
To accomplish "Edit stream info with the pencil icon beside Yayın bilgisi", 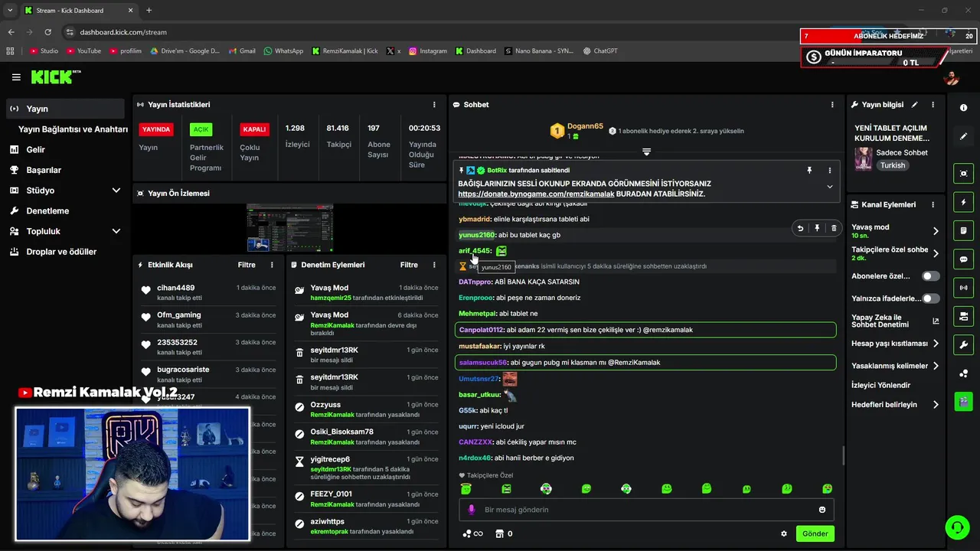I will tap(915, 105).
